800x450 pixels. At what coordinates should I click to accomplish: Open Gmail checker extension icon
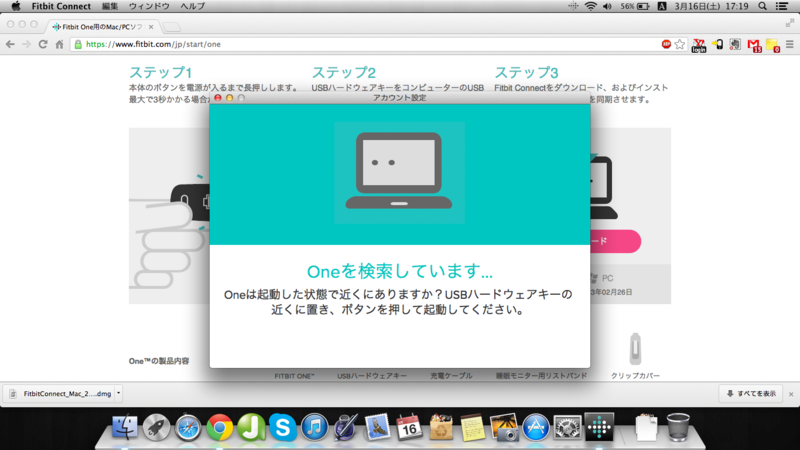click(x=754, y=45)
